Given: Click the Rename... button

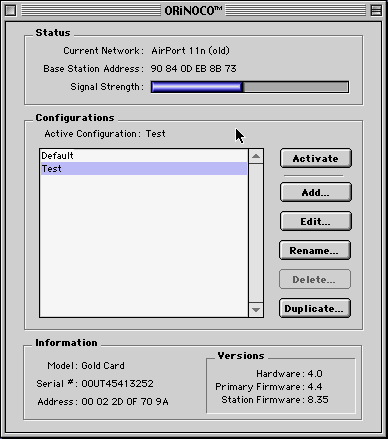Looking at the screenshot, I should [315, 250].
